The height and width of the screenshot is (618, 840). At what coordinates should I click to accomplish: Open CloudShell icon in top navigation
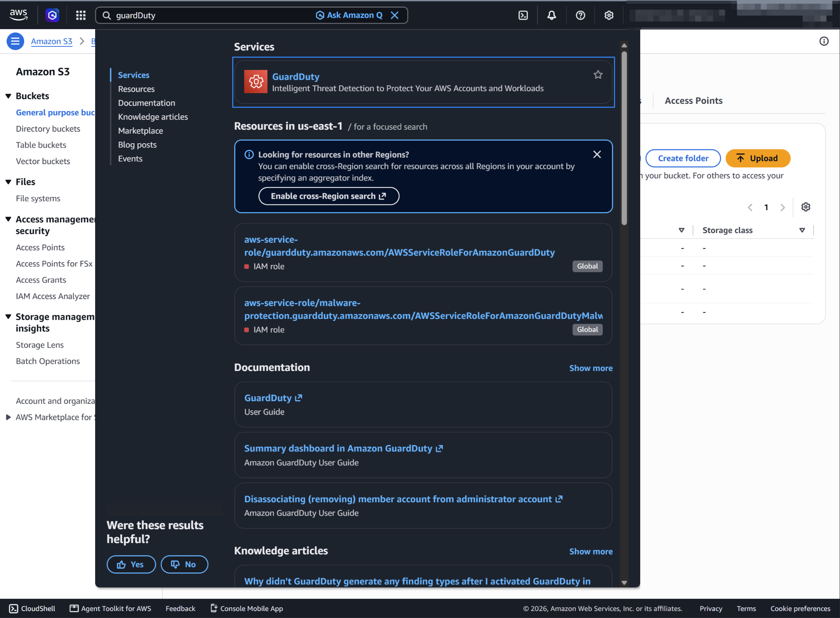tap(523, 15)
